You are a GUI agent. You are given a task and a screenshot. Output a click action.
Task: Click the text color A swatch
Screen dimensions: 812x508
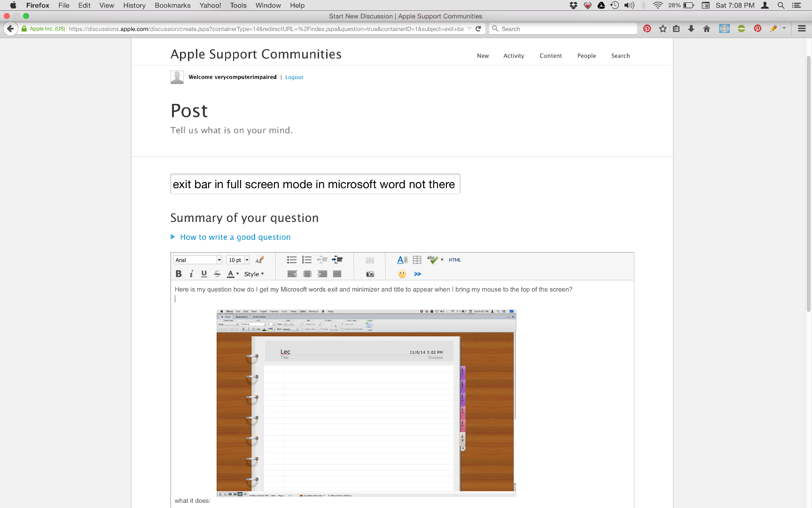pos(230,274)
